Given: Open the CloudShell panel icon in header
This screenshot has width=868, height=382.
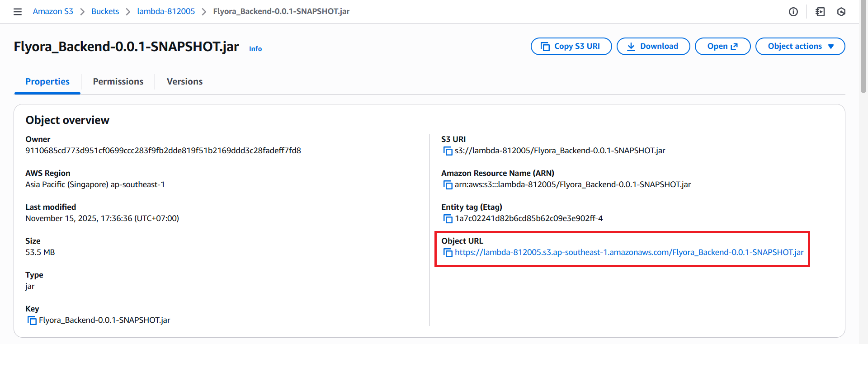Looking at the screenshot, I should click(820, 12).
